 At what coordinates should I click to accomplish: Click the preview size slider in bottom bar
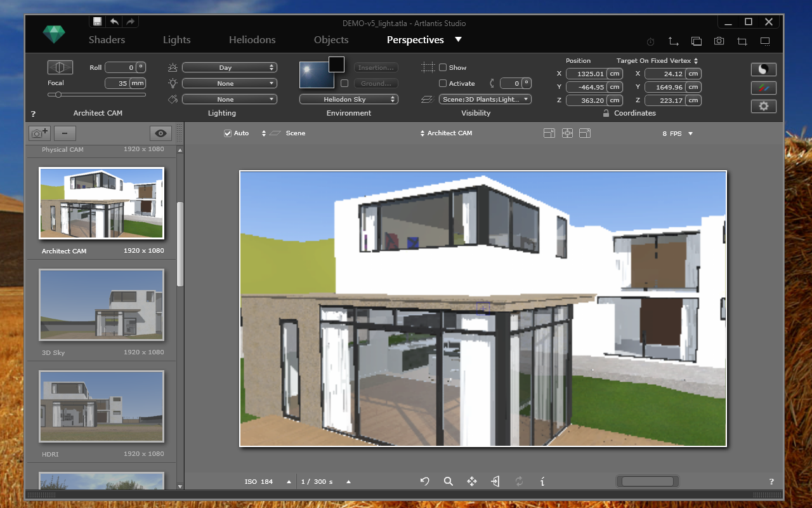[x=647, y=481]
